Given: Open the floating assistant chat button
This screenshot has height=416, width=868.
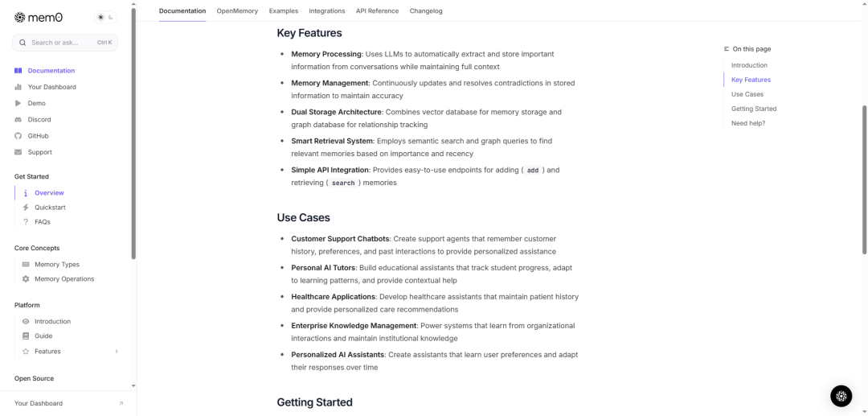Looking at the screenshot, I should tap(841, 396).
